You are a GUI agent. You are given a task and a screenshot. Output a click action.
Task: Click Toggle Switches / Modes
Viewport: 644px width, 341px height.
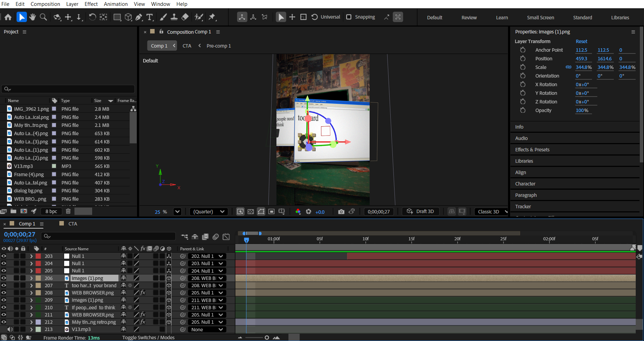(x=148, y=338)
